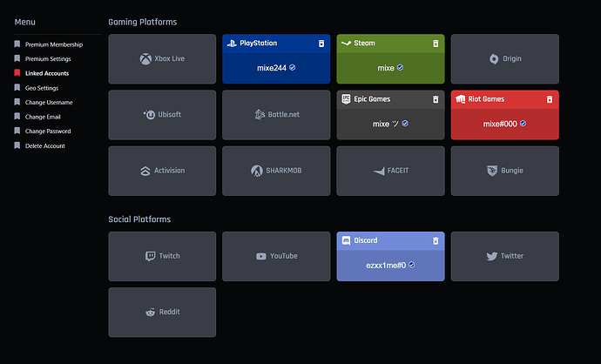Connect a SHARKMOB account
The width and height of the screenshot is (601, 364).
276,171
